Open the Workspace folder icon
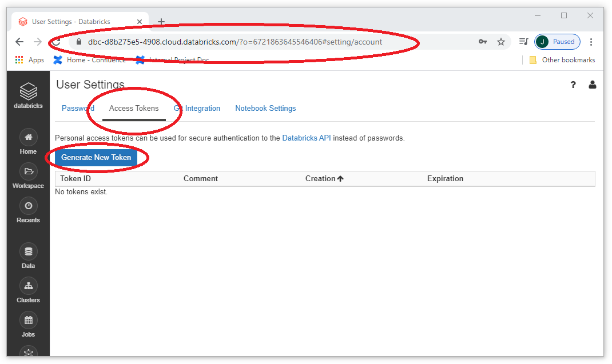Screen dimensions: 612x364 (x=29, y=171)
